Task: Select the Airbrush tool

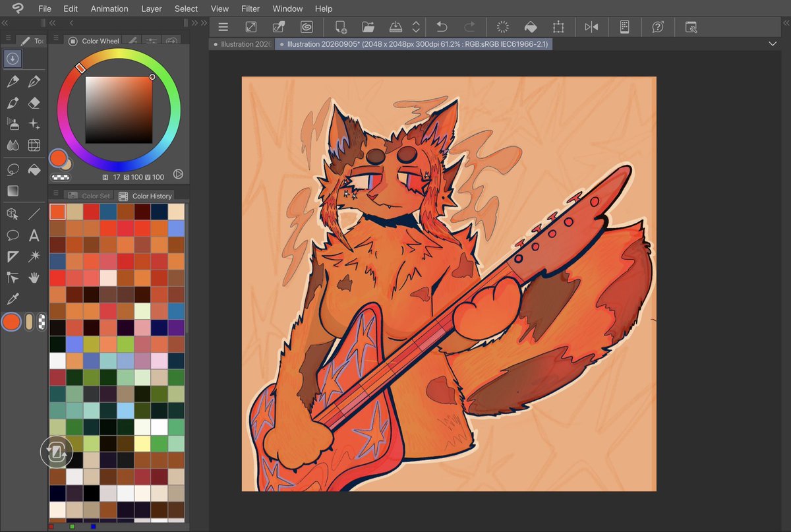Action: pyautogui.click(x=12, y=124)
